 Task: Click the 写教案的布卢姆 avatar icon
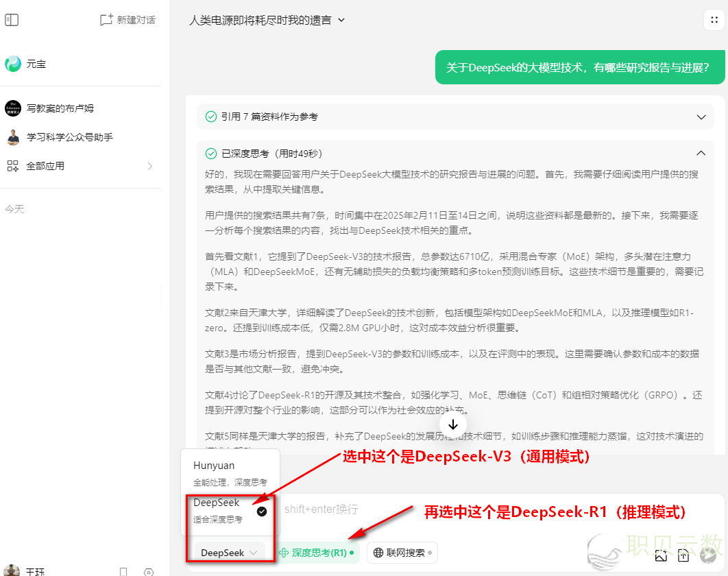coord(13,108)
